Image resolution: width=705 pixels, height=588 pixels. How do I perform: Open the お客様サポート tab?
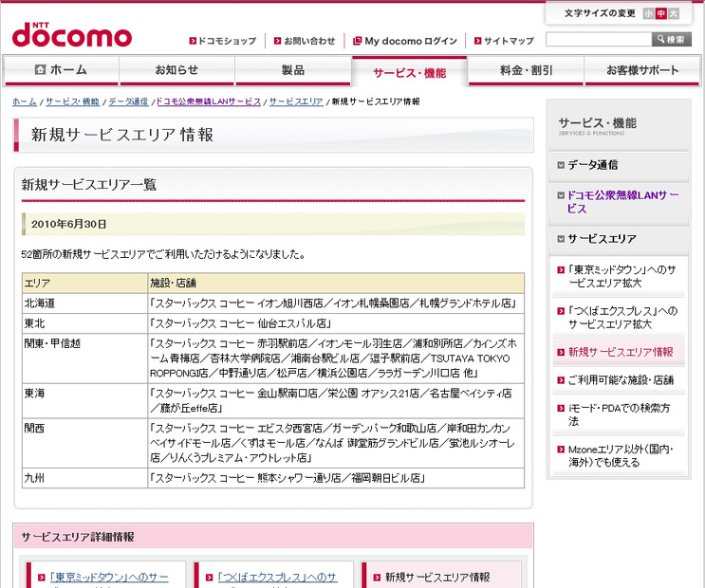pyautogui.click(x=642, y=70)
